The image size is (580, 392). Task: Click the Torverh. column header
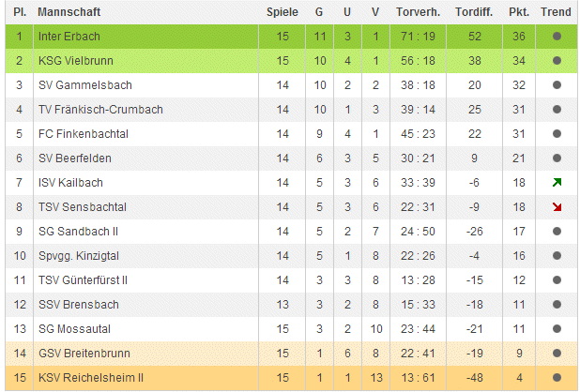coord(420,12)
